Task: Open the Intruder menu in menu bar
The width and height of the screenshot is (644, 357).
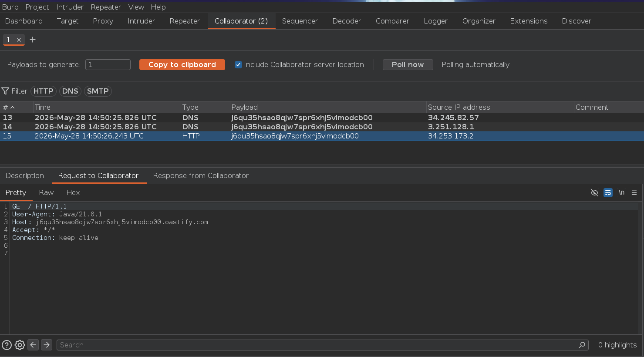Action: 70,7
